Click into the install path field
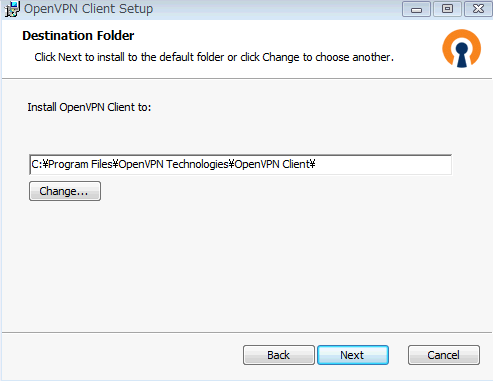The width and height of the screenshot is (493, 381). pos(241,164)
